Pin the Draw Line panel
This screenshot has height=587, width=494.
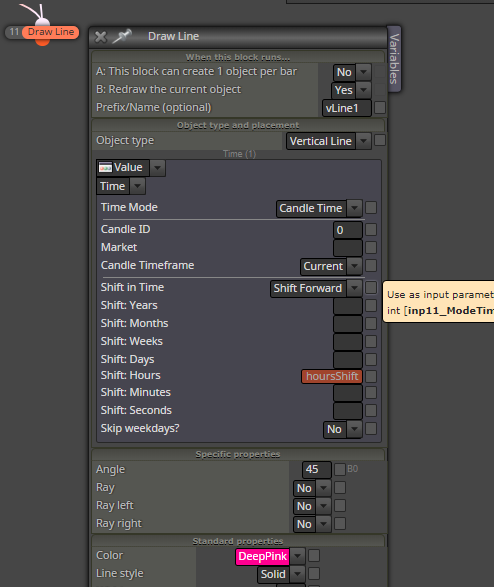[122, 36]
